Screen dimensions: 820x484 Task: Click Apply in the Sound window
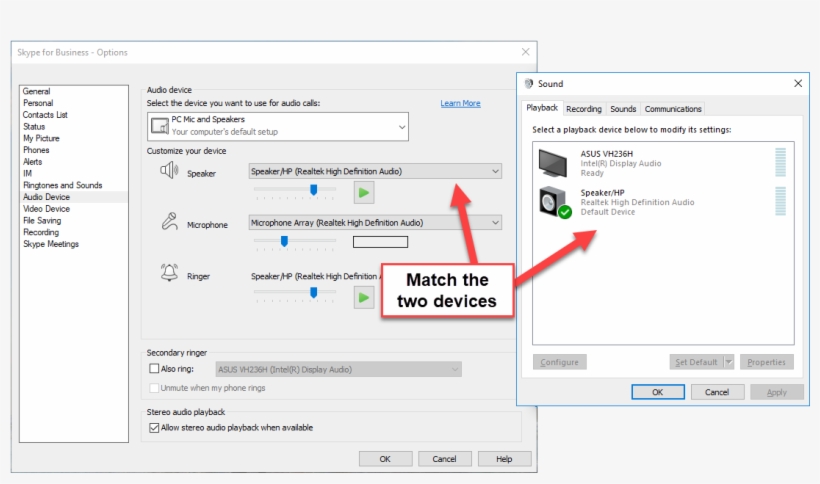click(x=777, y=392)
